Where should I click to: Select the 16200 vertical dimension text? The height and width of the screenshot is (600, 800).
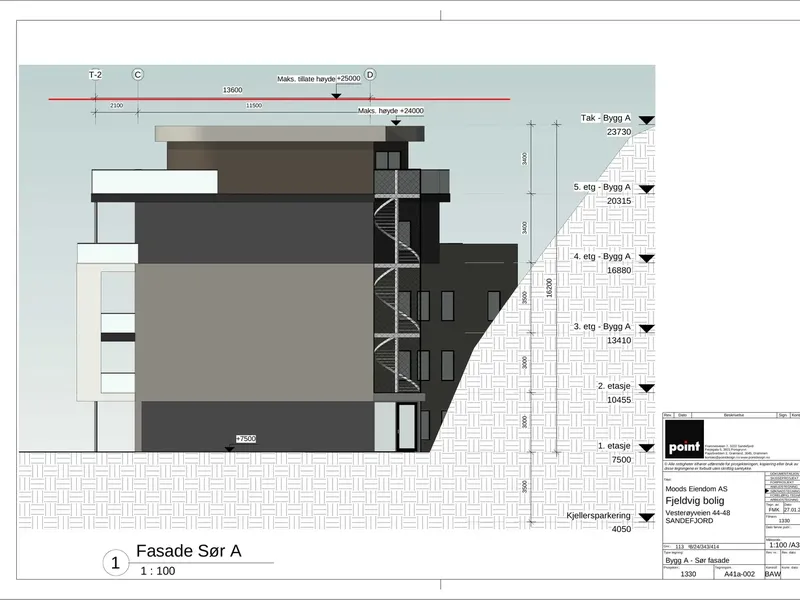pyautogui.click(x=549, y=288)
